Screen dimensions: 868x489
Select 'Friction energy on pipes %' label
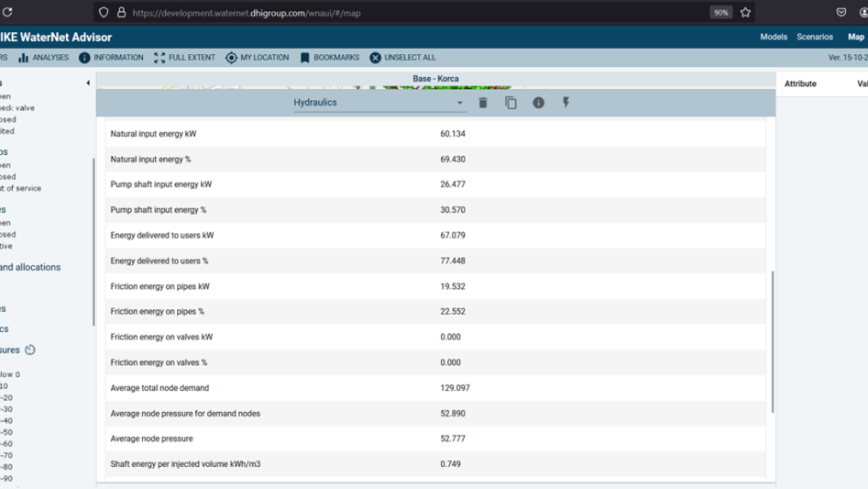point(158,311)
